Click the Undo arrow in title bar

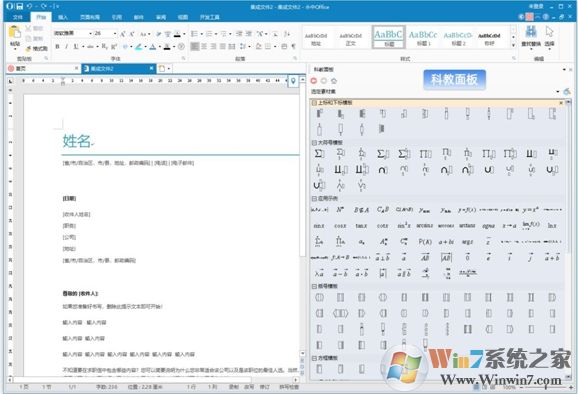[29, 6]
